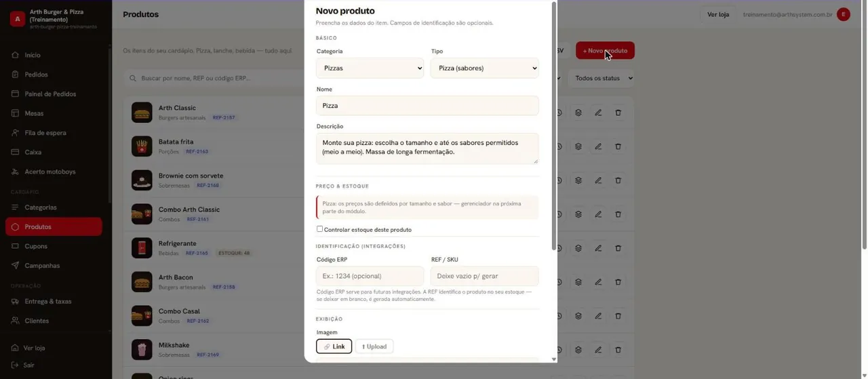This screenshot has height=379, width=868.
Task: Click the + Novo produto button
Action: [606, 51]
